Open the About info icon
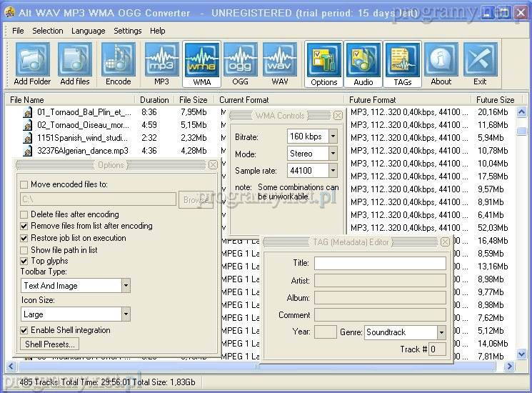532x393 pixels. pos(441,64)
